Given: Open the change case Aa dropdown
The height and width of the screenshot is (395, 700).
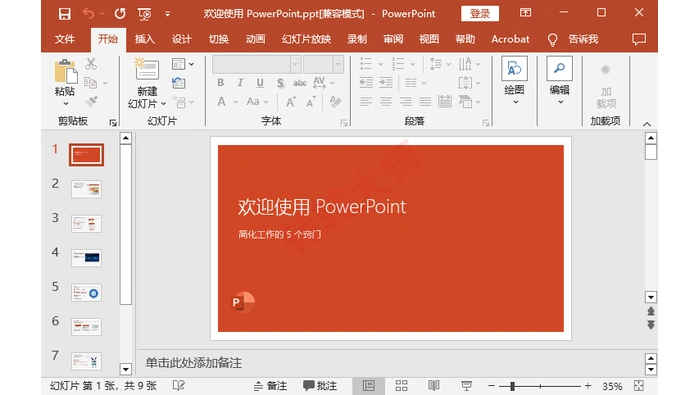Looking at the screenshot, I should point(257,102).
